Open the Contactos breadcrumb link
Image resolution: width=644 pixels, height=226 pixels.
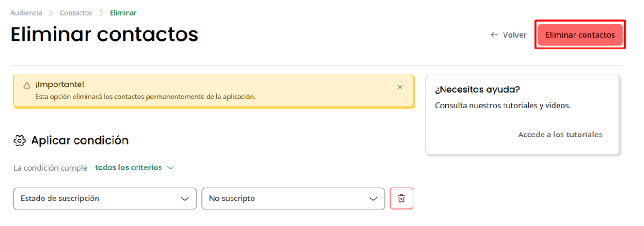tap(76, 13)
